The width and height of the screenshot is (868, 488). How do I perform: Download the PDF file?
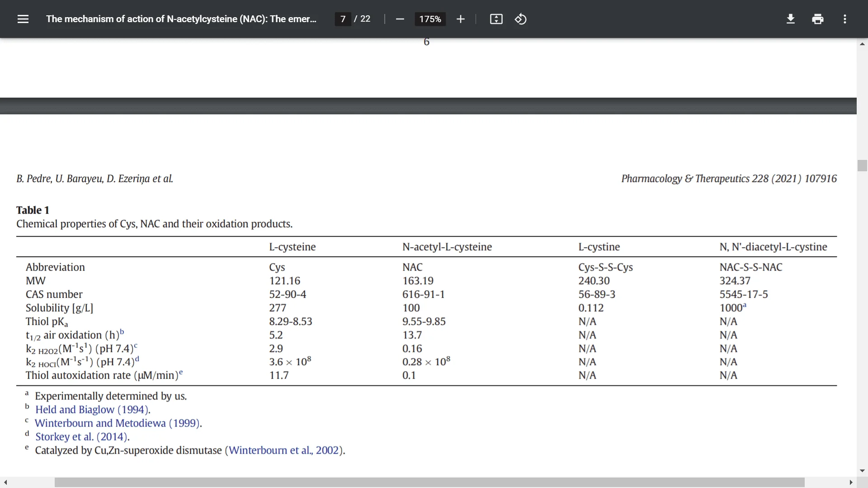[790, 19]
